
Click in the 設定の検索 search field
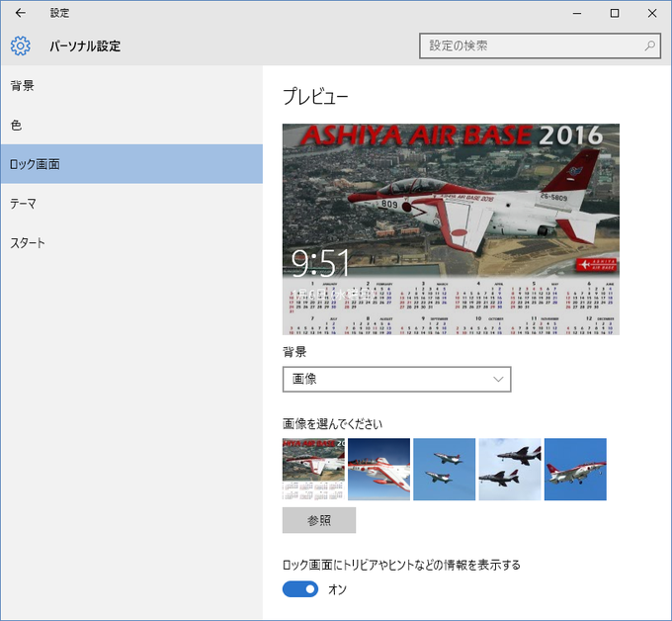point(540,45)
